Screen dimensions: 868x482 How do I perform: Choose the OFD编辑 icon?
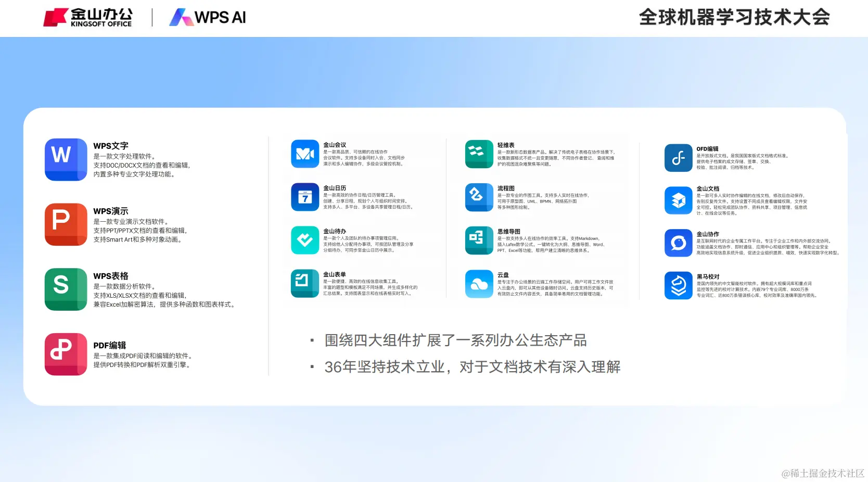679,158
